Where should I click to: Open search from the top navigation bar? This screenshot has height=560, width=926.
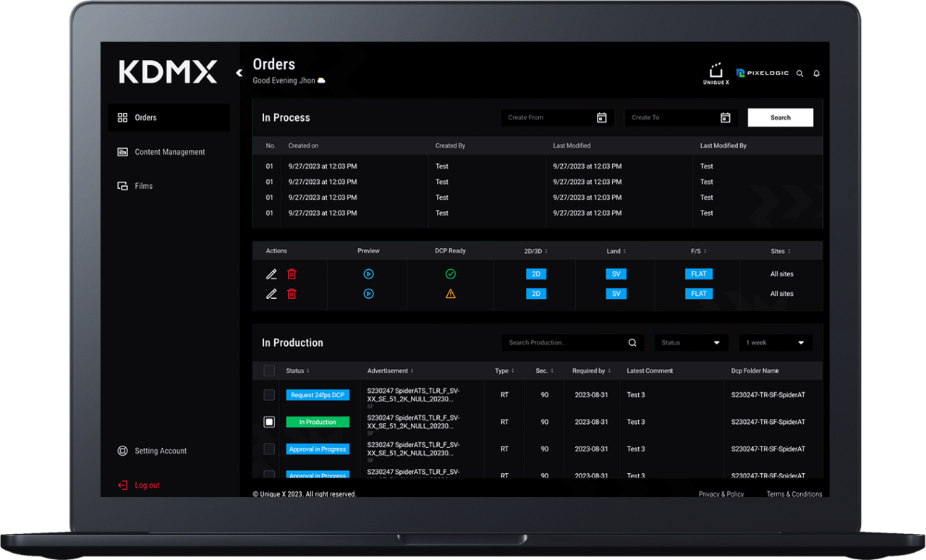pyautogui.click(x=799, y=73)
